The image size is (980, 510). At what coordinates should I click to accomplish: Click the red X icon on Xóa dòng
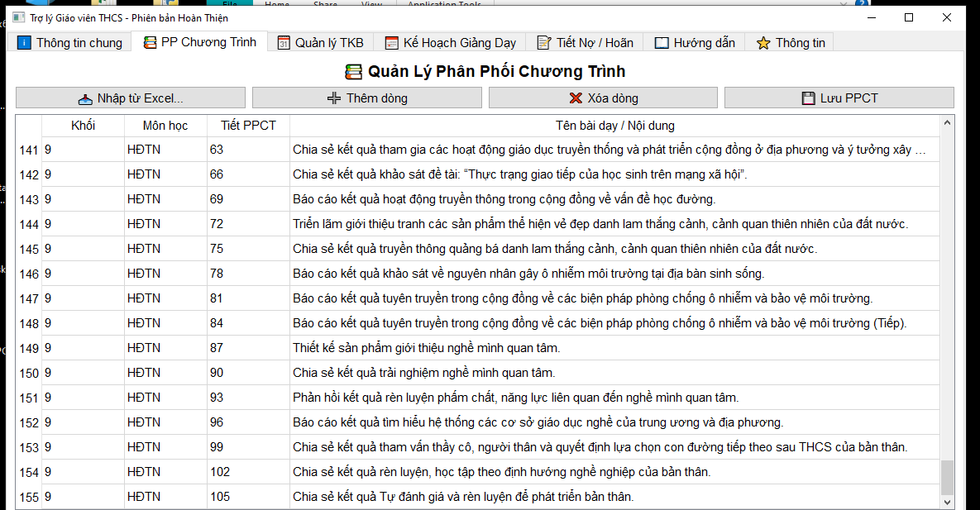click(576, 98)
